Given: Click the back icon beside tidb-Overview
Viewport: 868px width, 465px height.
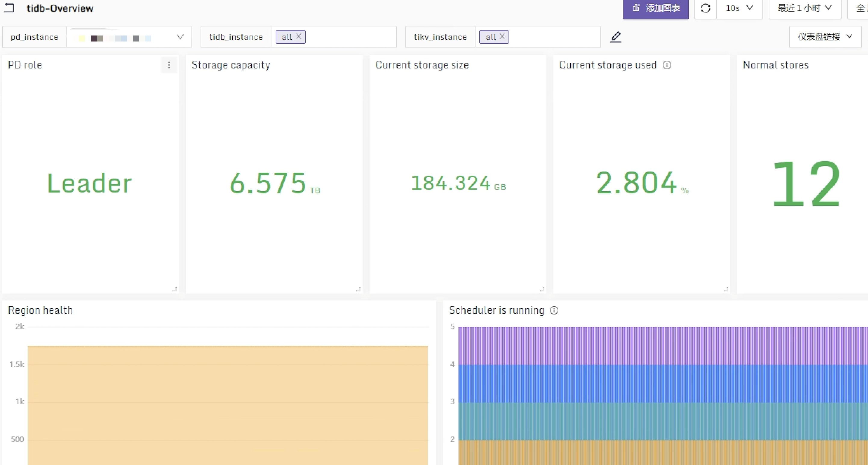Looking at the screenshot, I should click(x=9, y=8).
